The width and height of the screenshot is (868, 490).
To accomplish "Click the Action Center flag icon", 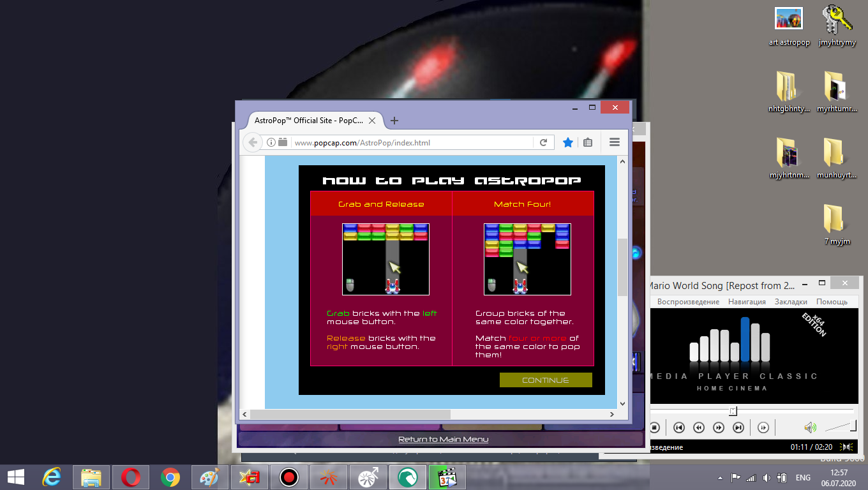I will click(735, 477).
